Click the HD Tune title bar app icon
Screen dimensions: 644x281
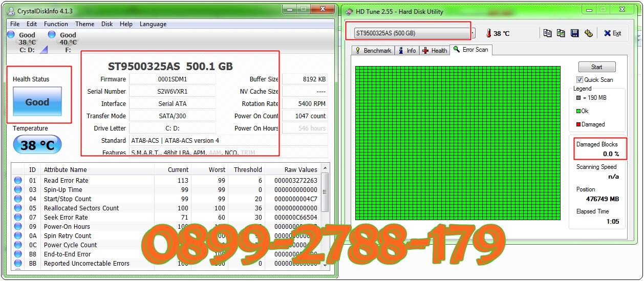pos(349,11)
